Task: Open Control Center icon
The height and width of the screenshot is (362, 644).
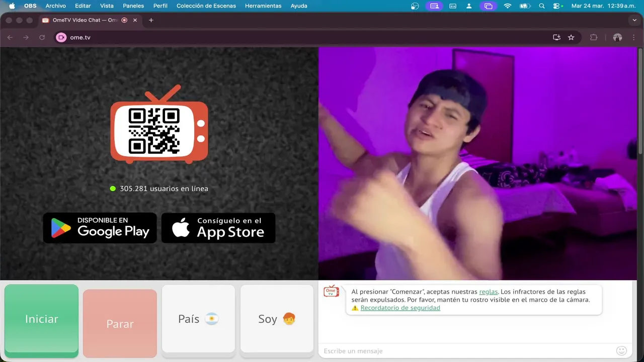Action: [x=557, y=6]
